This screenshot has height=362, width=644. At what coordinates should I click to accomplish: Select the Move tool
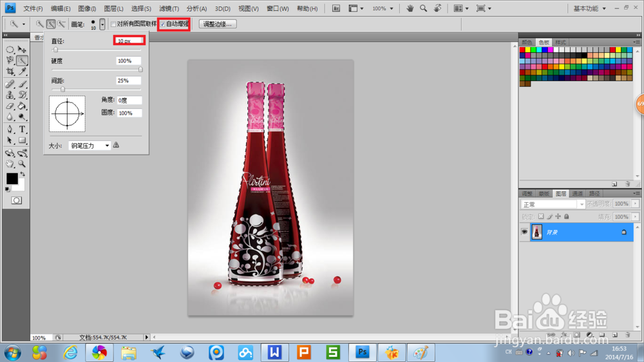[x=22, y=50]
